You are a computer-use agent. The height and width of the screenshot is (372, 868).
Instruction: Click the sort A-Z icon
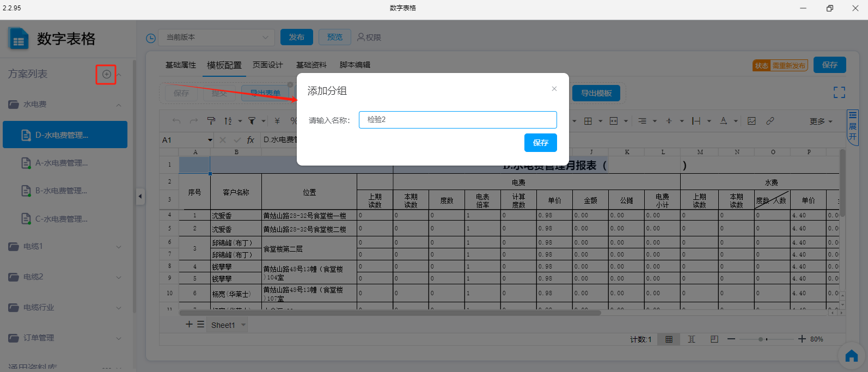coord(228,121)
